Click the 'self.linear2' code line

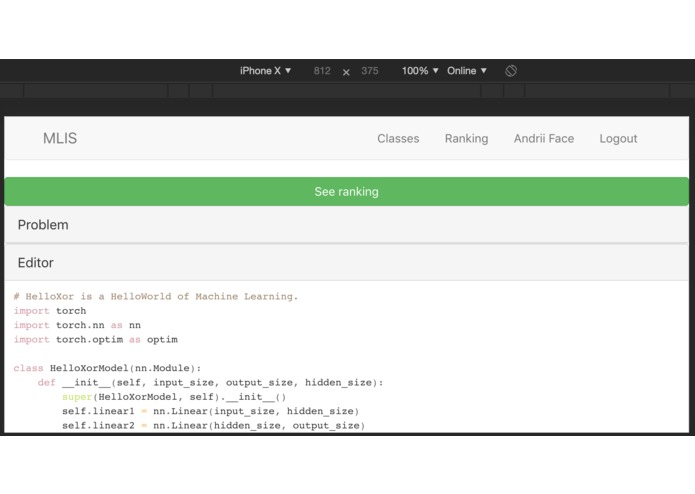coord(214,425)
